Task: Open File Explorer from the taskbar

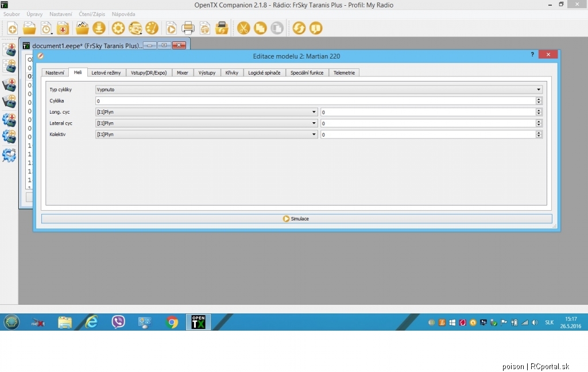Action: [x=65, y=322]
